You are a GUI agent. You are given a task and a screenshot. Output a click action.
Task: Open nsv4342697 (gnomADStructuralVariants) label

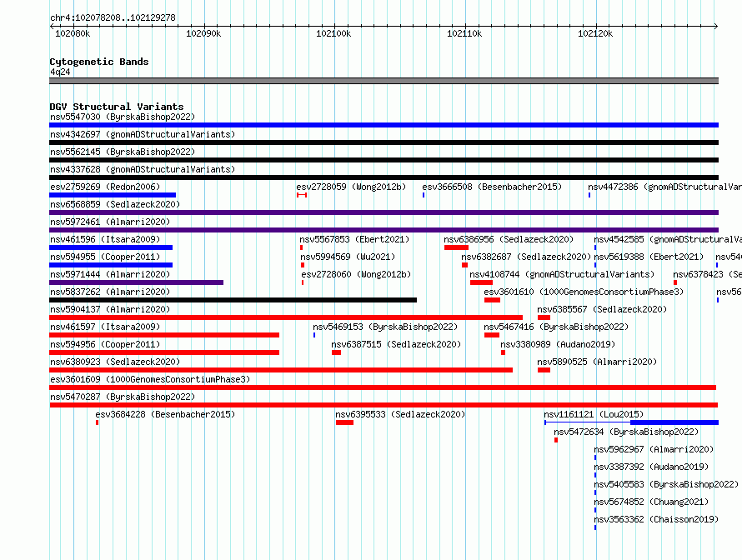(x=143, y=134)
